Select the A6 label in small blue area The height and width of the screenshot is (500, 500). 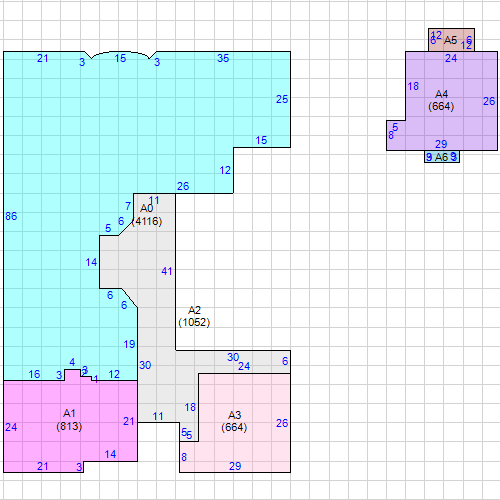pyautogui.click(x=441, y=157)
